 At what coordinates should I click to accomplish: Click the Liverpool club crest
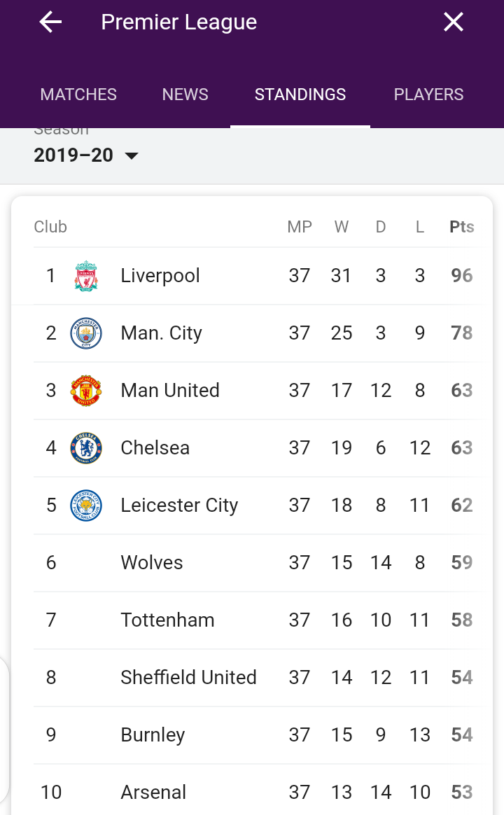[x=86, y=276]
